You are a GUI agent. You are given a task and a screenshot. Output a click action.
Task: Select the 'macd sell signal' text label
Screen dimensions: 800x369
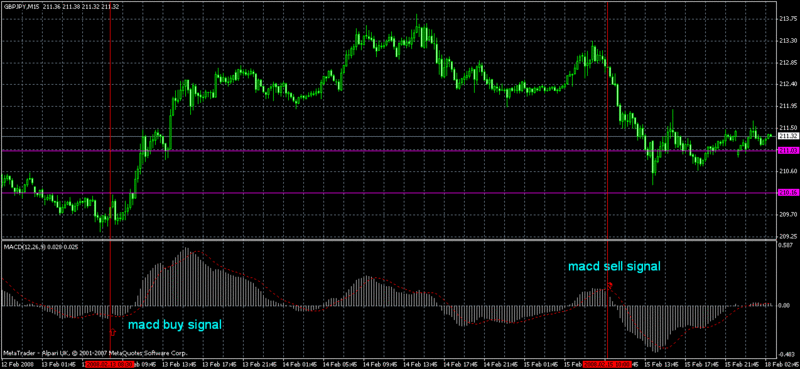[x=614, y=266]
